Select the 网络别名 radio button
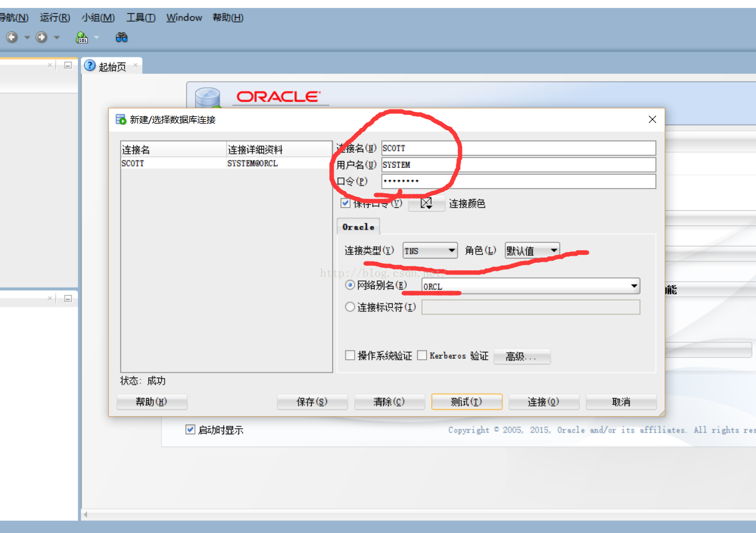 [x=350, y=285]
